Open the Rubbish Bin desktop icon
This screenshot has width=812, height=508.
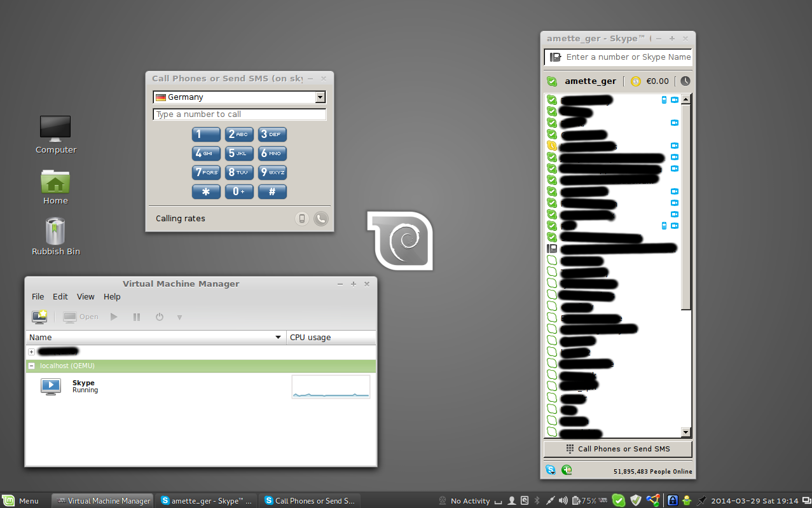coord(55,232)
